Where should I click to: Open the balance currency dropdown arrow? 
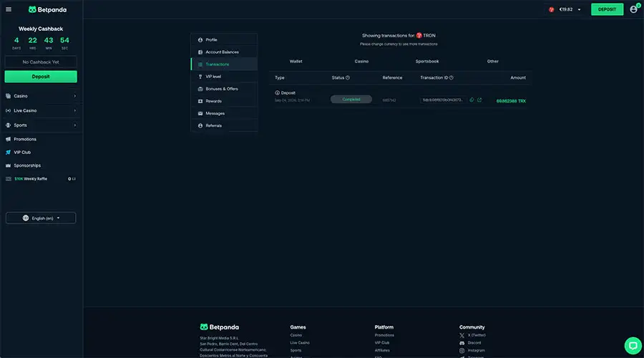click(580, 9)
